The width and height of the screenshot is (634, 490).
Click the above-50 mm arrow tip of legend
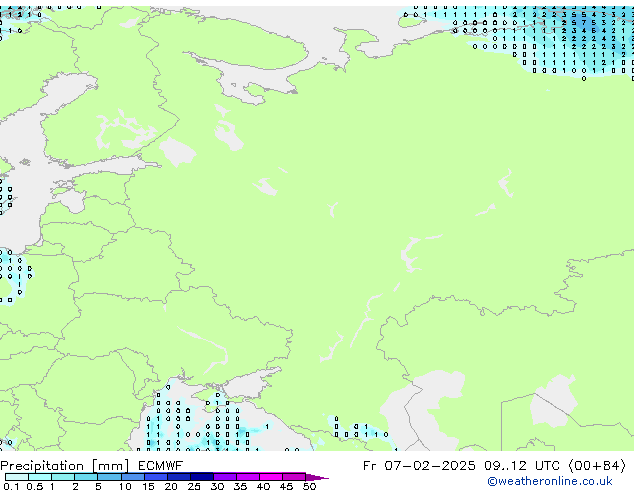point(317,477)
